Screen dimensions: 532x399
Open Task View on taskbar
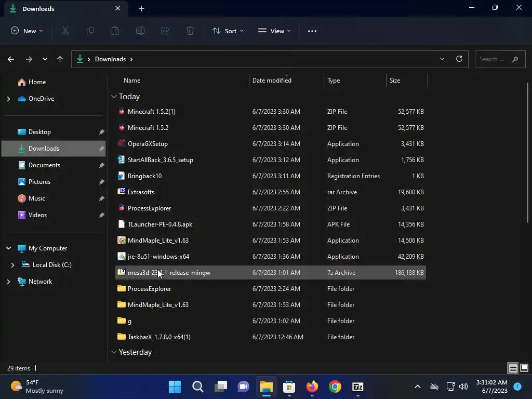pos(220,387)
